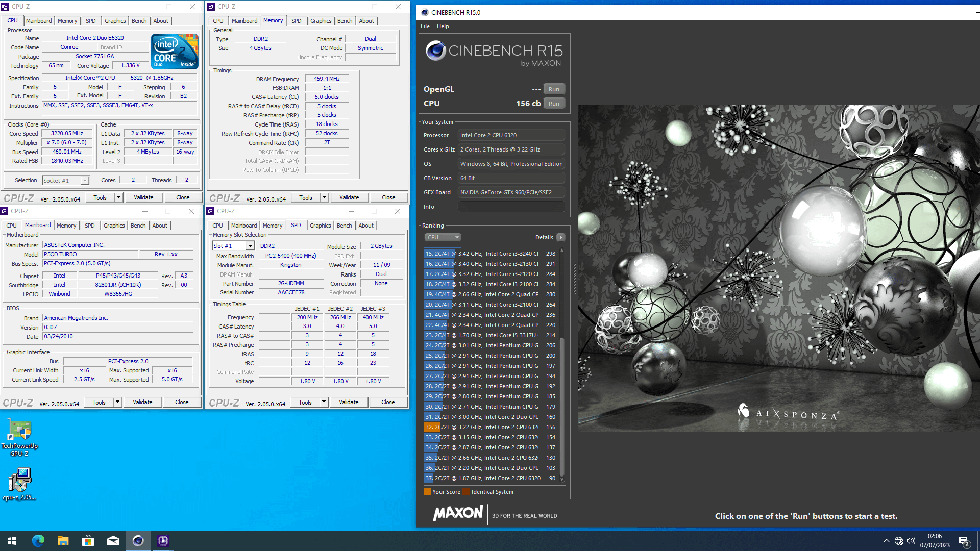Click the title bar icon of the CPU-Z window showing memory timings

pyautogui.click(x=211, y=7)
